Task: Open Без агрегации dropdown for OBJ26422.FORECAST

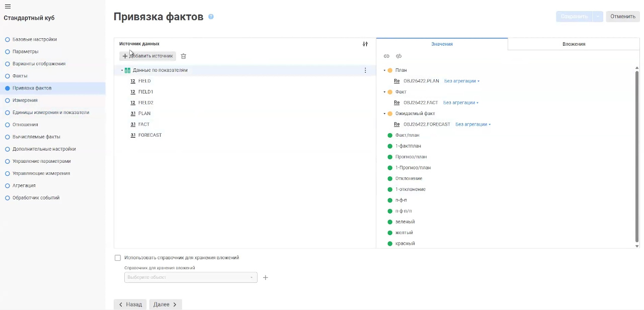Action: click(473, 124)
